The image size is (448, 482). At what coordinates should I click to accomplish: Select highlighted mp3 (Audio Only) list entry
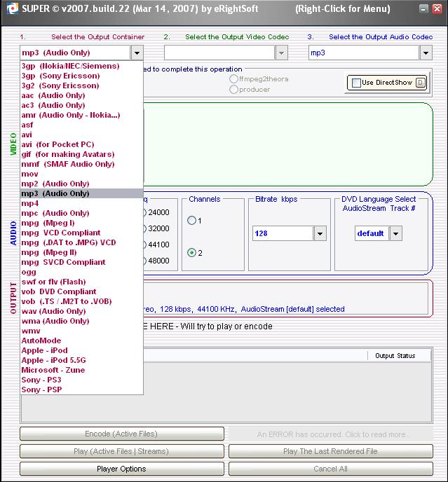pos(81,193)
